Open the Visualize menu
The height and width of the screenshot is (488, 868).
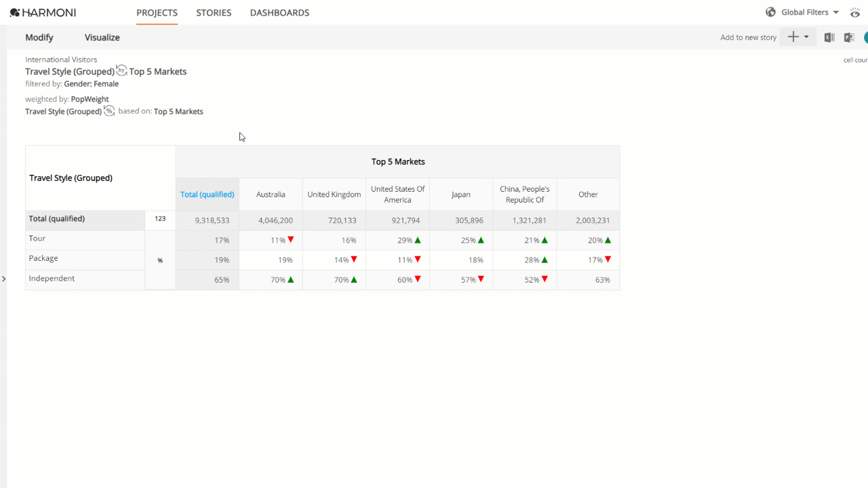[102, 37]
